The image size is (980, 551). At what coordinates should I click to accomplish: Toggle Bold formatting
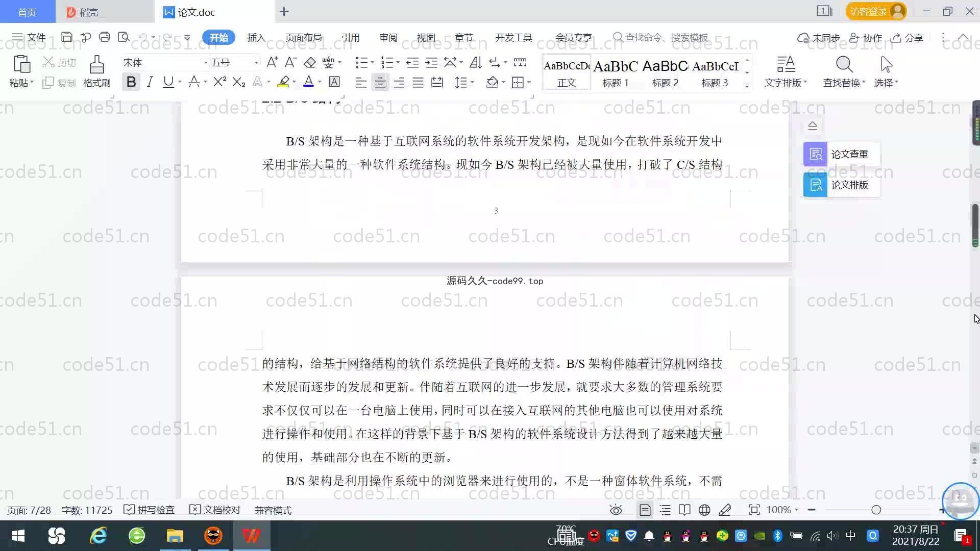[131, 82]
